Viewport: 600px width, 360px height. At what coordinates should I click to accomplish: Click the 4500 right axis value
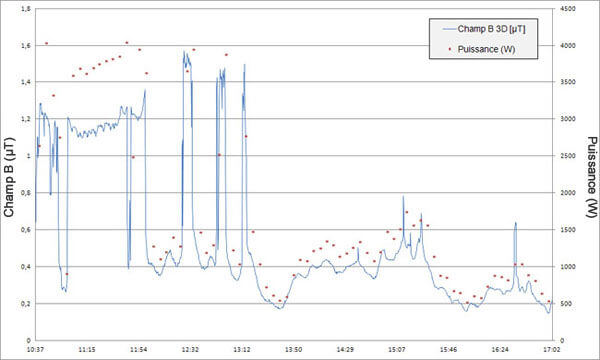568,8
